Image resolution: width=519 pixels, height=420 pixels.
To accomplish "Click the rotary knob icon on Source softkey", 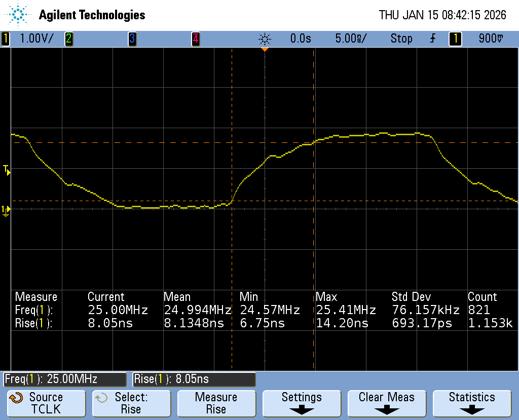I will 16,398.
